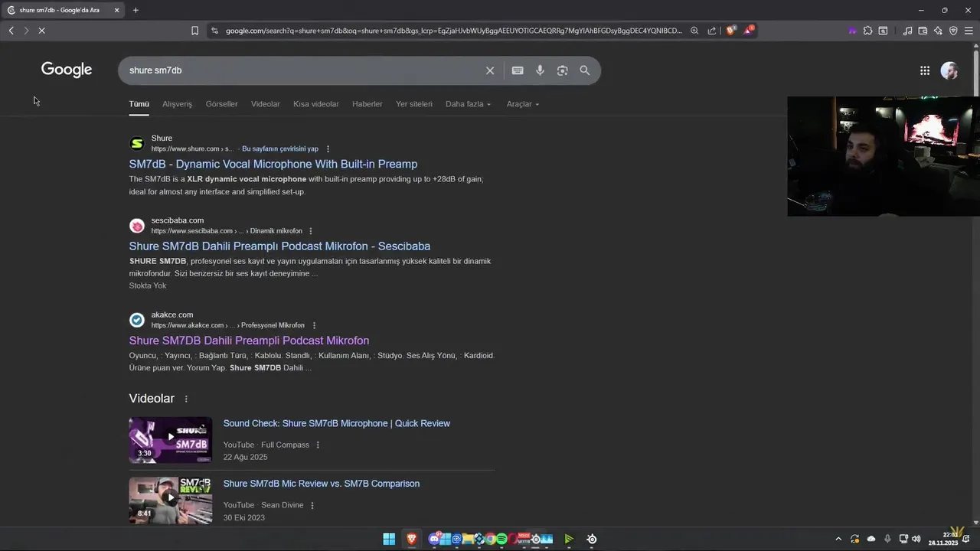Open Leo AI sparkle icon
Screen dimensions: 980x551
click(938, 31)
